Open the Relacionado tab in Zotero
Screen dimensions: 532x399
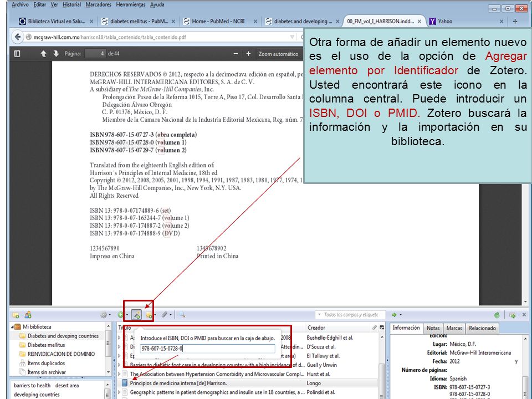tap(482, 328)
